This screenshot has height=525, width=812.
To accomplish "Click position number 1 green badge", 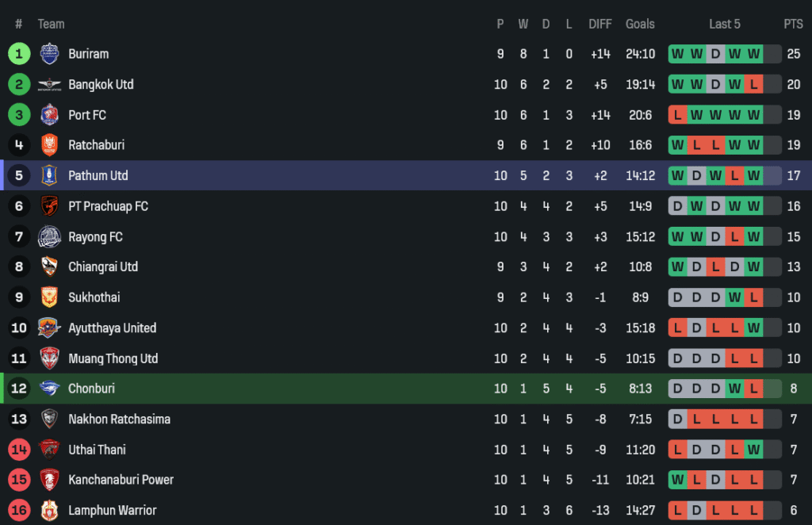I will tap(19, 54).
